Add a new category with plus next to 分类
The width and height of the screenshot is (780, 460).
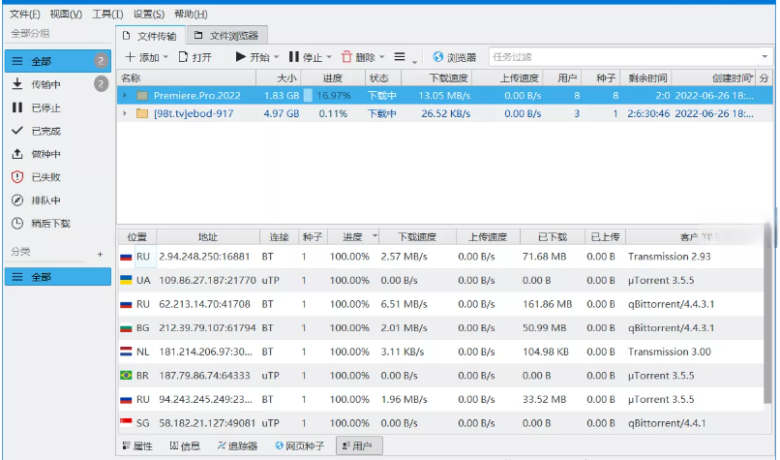point(100,254)
